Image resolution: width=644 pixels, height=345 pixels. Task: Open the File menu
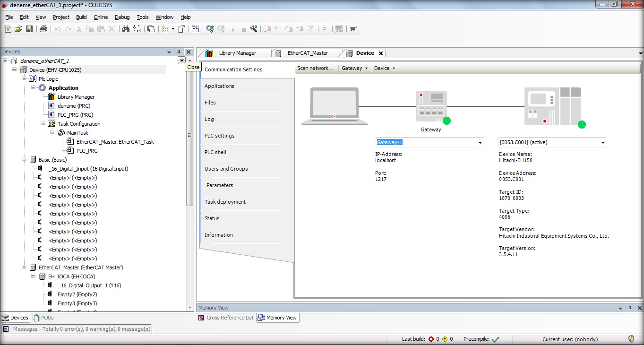[9, 17]
